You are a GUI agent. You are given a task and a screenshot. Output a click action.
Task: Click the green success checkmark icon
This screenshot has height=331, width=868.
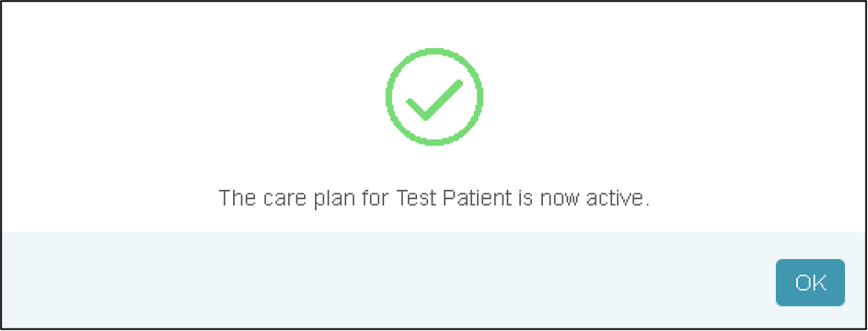[x=434, y=97]
